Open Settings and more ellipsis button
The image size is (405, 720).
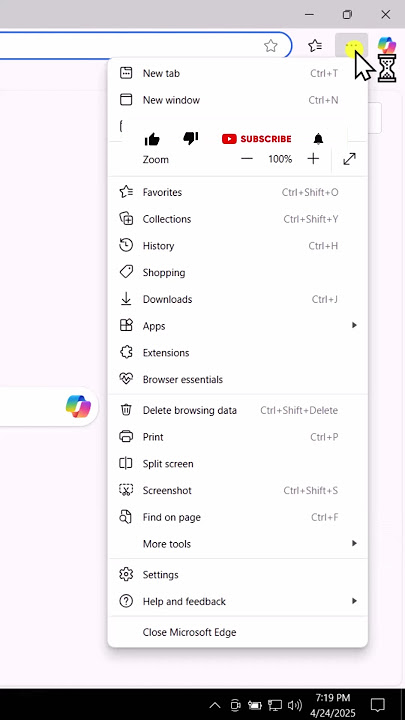pos(351,45)
